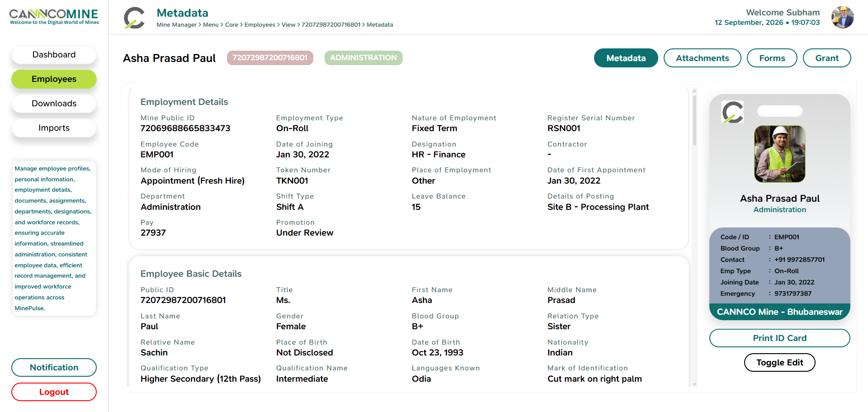Click the details panel scrollbar thumb
868x412 pixels.
694,120
